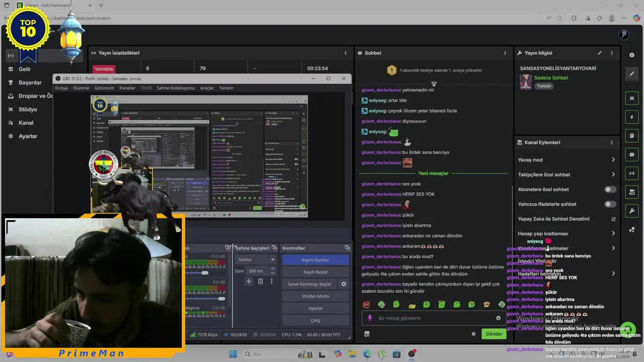Open OBS Görünüm menu

click(x=104, y=88)
